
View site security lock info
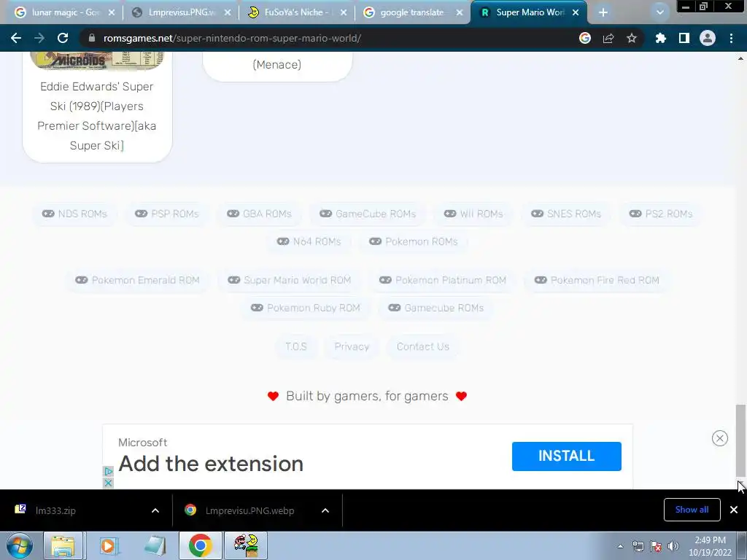point(92,38)
